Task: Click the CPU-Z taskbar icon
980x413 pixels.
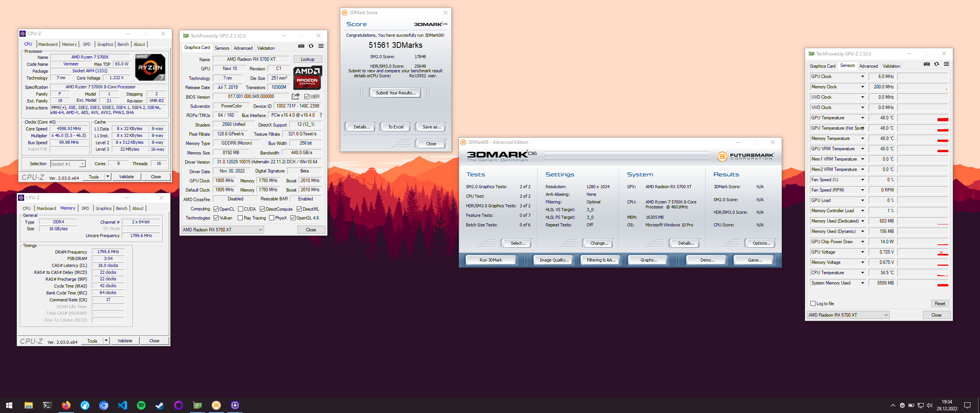Action: pyautogui.click(x=235, y=405)
